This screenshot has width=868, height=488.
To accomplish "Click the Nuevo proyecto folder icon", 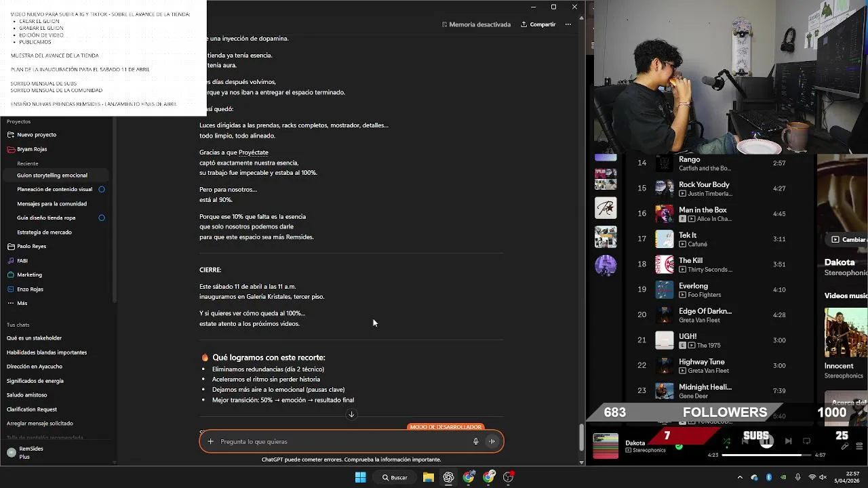I will (x=11, y=135).
